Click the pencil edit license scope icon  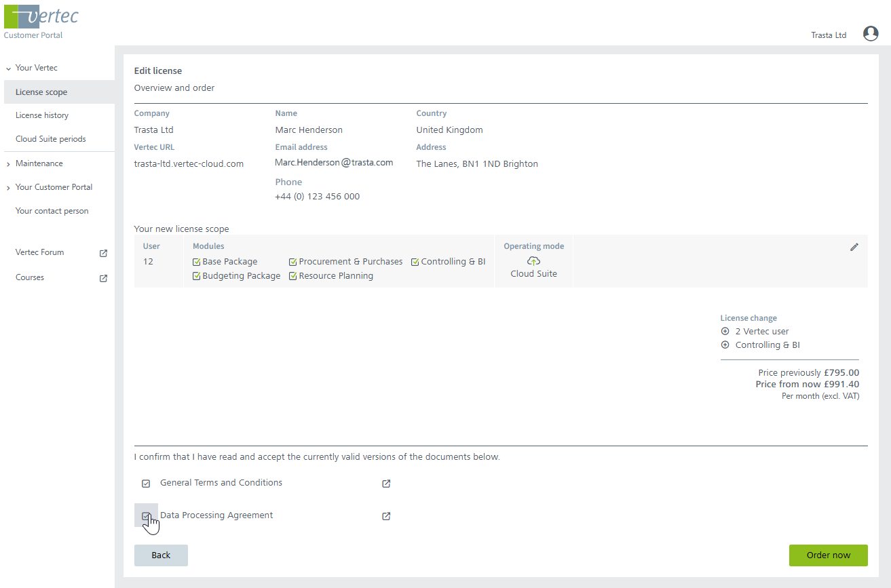point(854,248)
